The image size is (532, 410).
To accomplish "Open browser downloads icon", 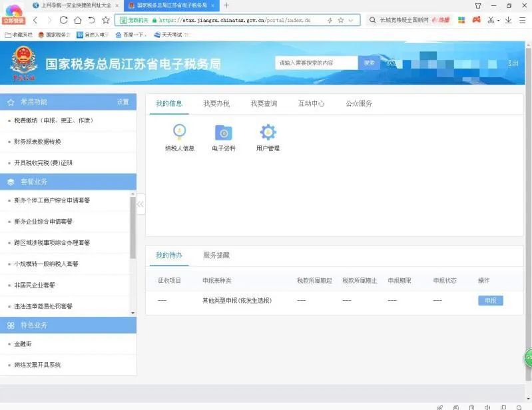I will pyautogui.click(x=508, y=20).
